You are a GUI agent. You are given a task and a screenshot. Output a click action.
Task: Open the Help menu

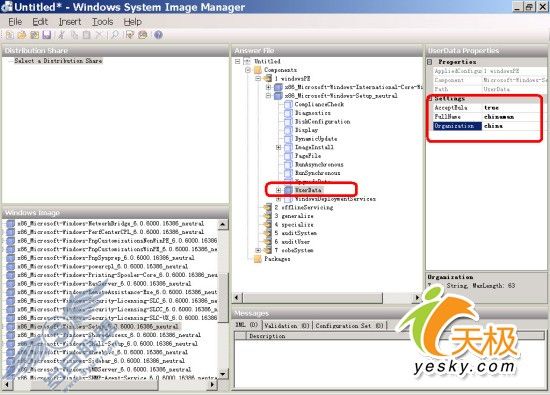tap(133, 22)
